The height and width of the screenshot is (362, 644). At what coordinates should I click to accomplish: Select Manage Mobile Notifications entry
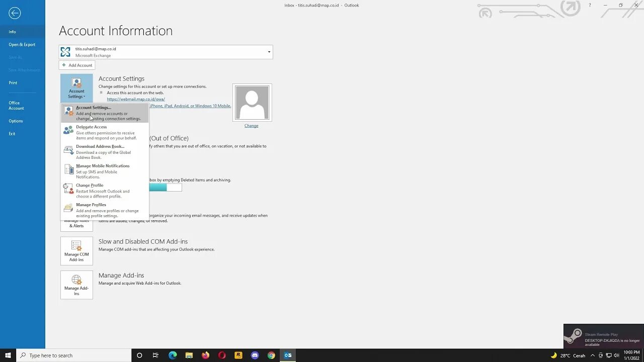tap(105, 171)
